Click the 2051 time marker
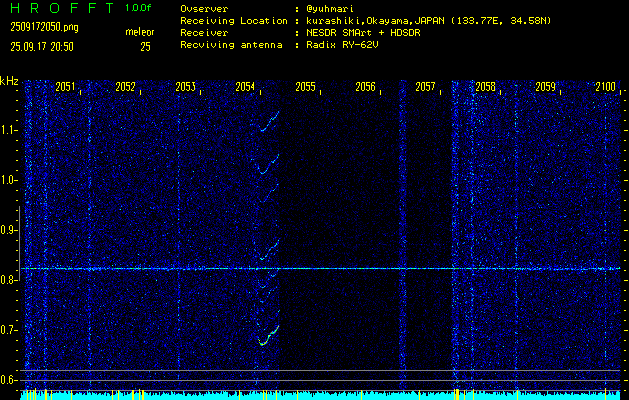Viewport: 629px width, 400px height. coord(65,87)
